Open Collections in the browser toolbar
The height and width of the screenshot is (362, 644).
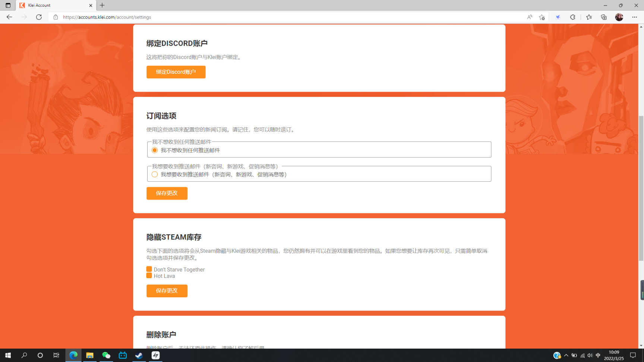point(604,17)
